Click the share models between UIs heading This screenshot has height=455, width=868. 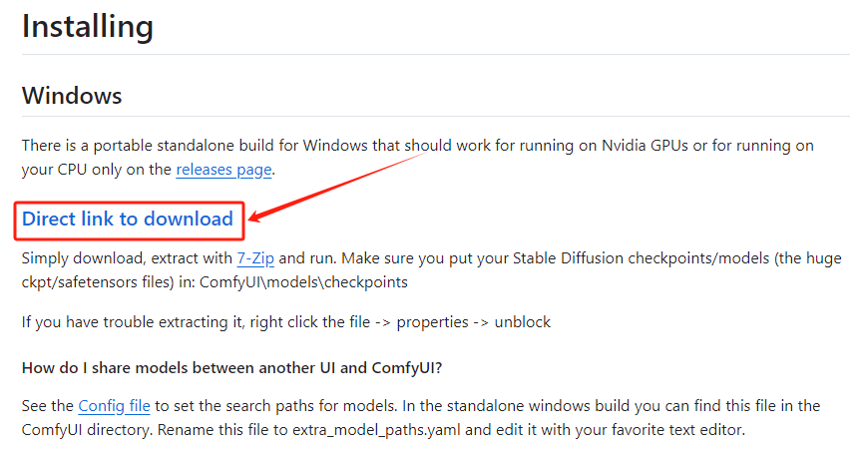231,368
